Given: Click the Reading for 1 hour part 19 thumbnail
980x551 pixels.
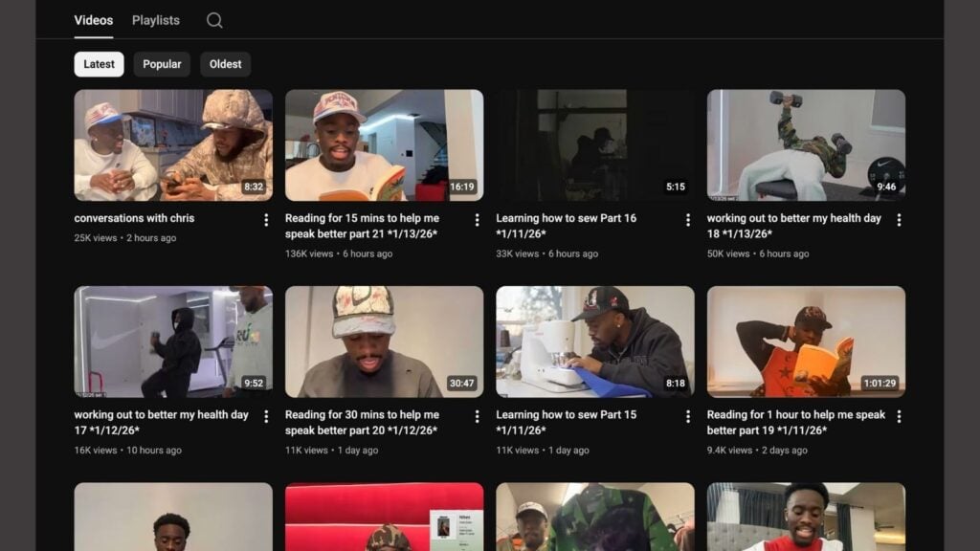Looking at the screenshot, I should tap(804, 340).
